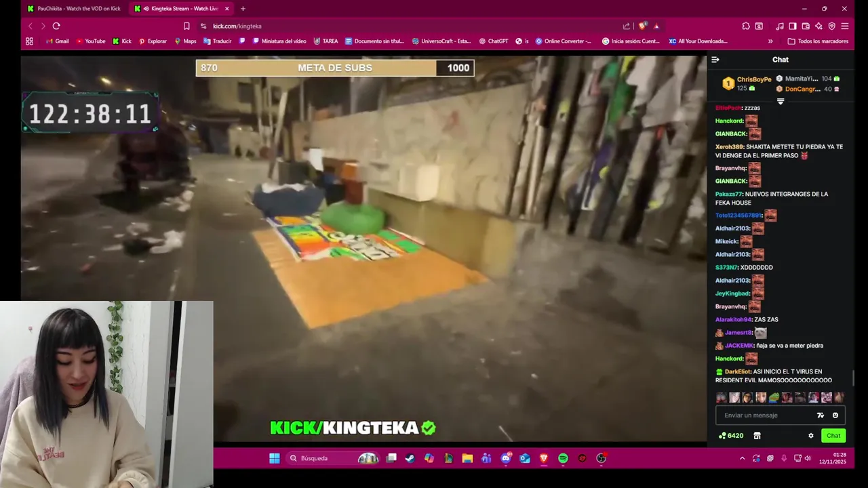
Task: Open OBS Studio from the taskbar
Action: 601,458
